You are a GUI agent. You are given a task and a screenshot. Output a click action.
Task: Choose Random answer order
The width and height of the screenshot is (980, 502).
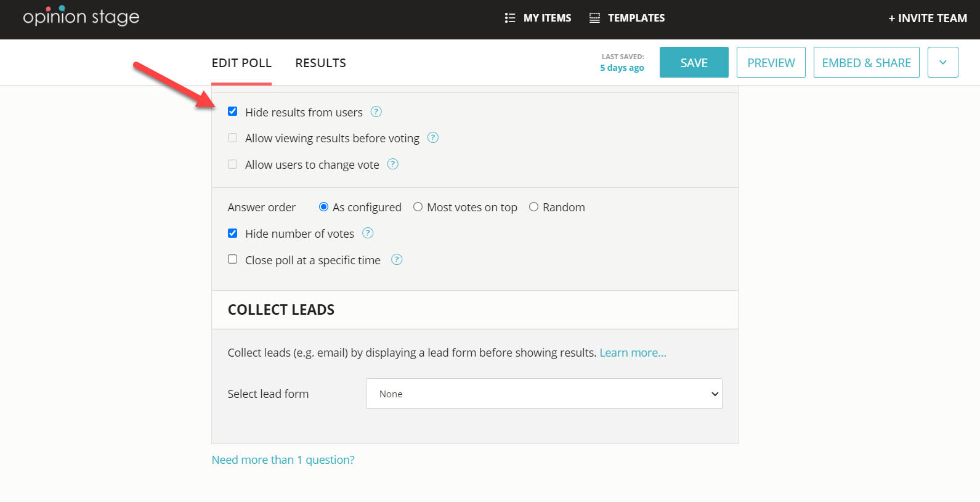click(x=533, y=207)
